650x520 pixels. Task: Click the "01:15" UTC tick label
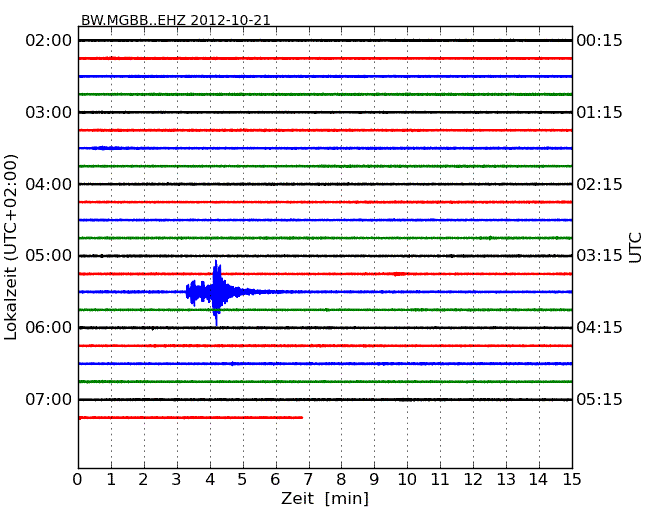pos(599,112)
